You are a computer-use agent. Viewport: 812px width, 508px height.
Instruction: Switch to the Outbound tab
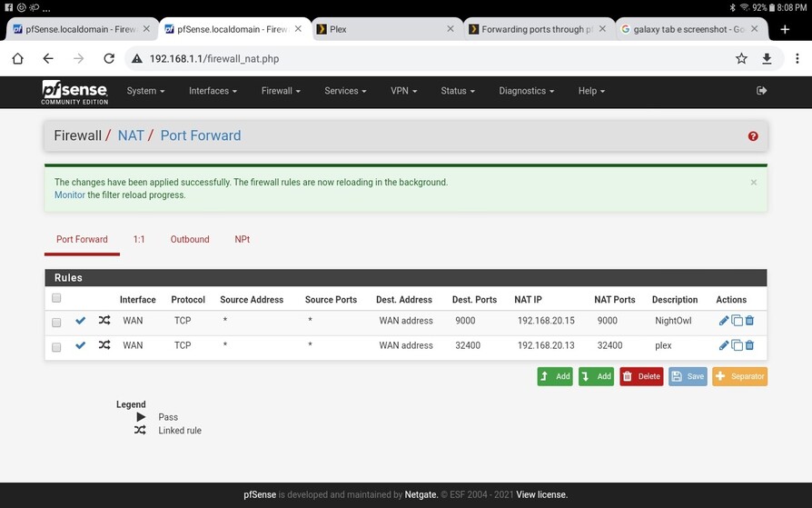click(x=190, y=240)
